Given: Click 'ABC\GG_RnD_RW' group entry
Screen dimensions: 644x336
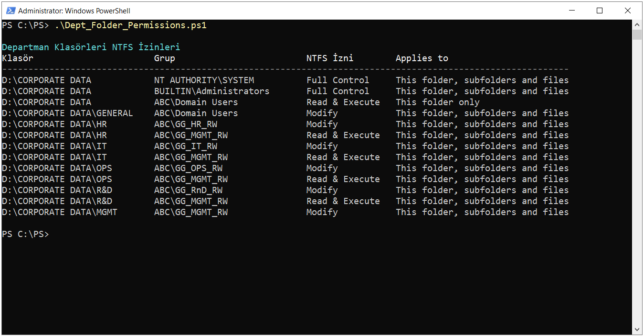Looking at the screenshot, I should [x=188, y=190].
